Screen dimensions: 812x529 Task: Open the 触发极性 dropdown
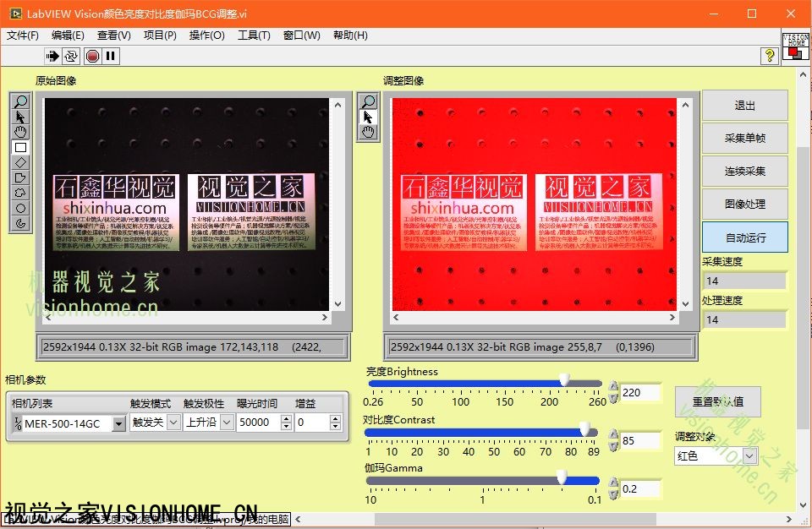coord(227,423)
